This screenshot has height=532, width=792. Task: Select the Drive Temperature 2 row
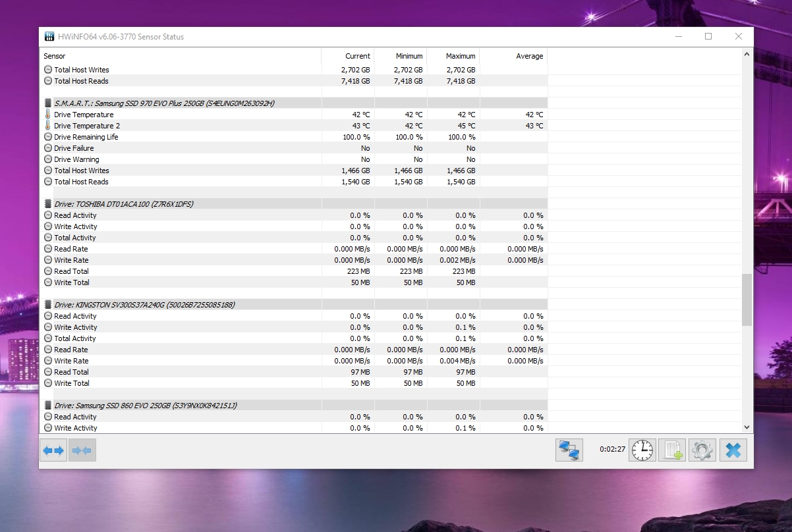pos(293,126)
